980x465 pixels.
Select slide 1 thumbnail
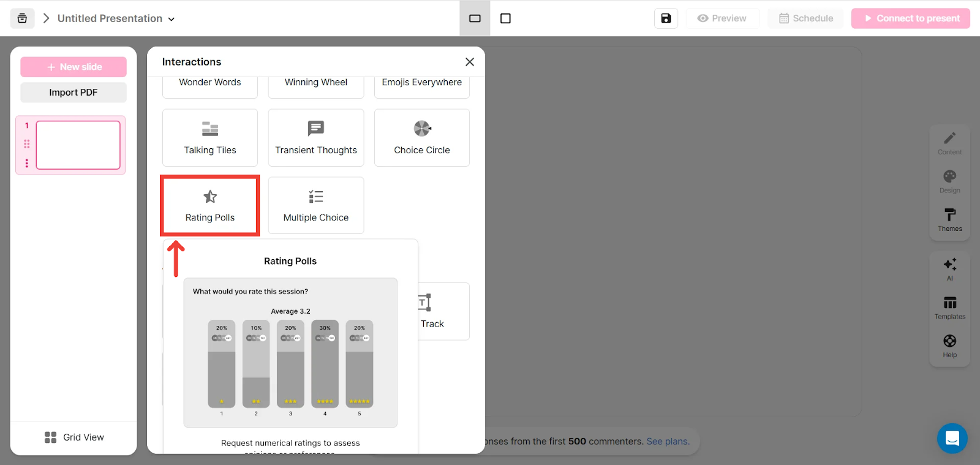pyautogui.click(x=78, y=145)
